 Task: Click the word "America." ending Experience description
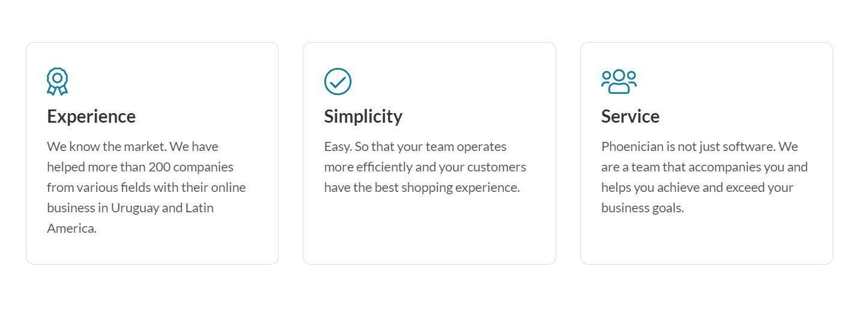pyautogui.click(x=71, y=229)
